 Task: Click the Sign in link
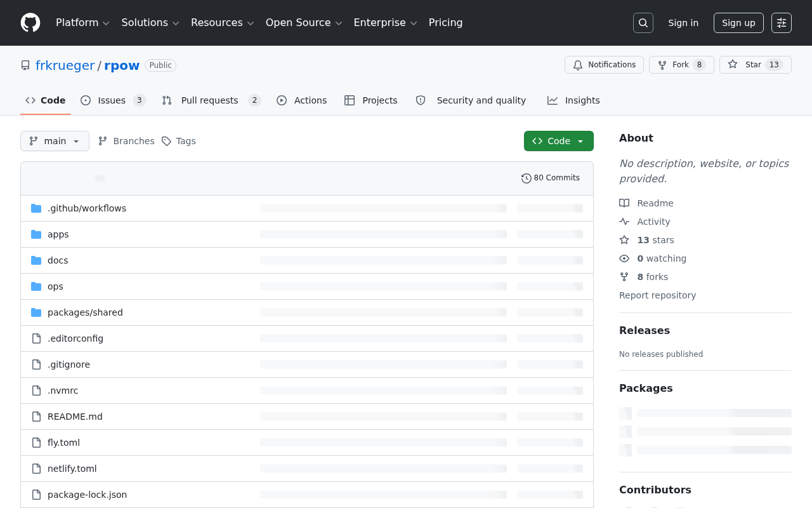(x=683, y=23)
